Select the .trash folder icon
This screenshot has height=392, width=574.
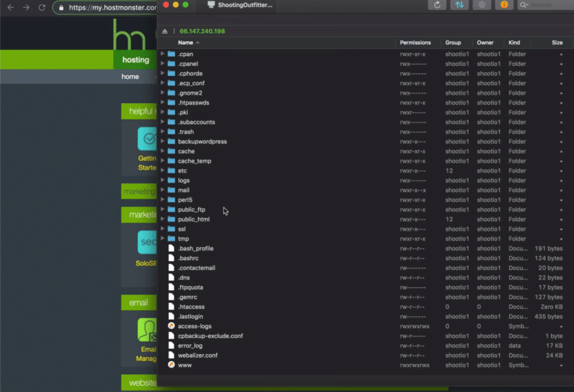171,132
